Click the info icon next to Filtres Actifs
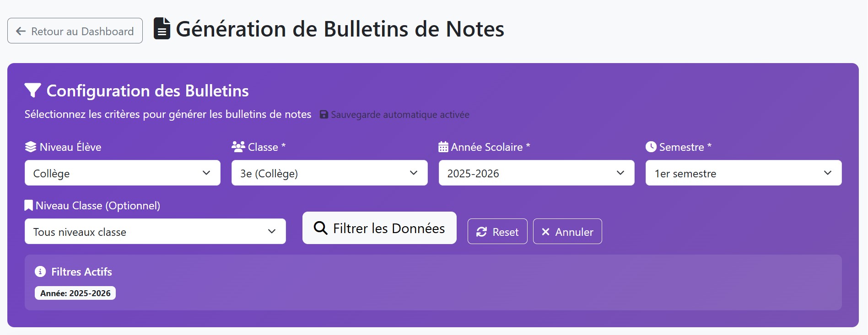This screenshot has width=868, height=335. point(40,271)
